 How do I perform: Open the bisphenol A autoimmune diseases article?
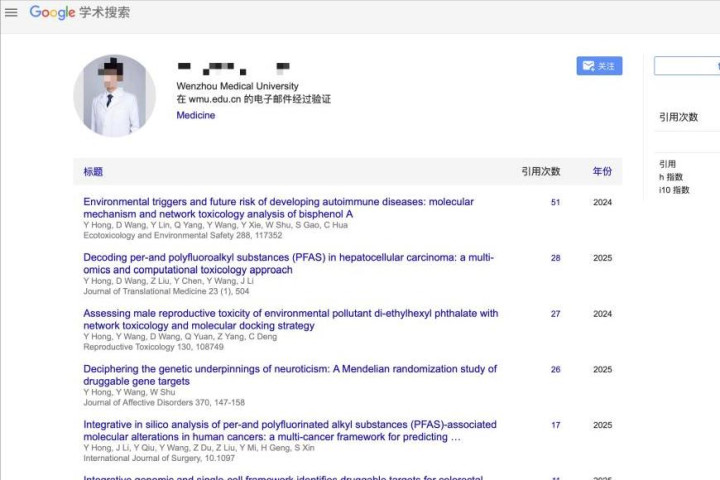278,207
